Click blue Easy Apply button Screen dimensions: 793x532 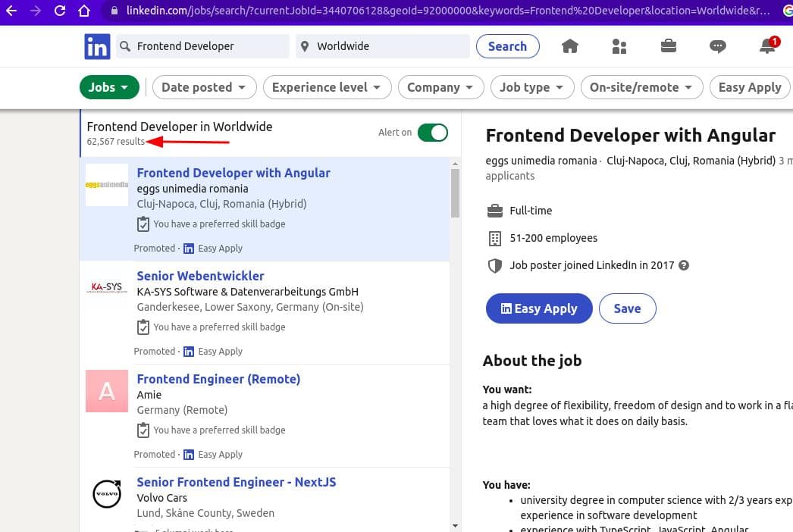pos(539,308)
